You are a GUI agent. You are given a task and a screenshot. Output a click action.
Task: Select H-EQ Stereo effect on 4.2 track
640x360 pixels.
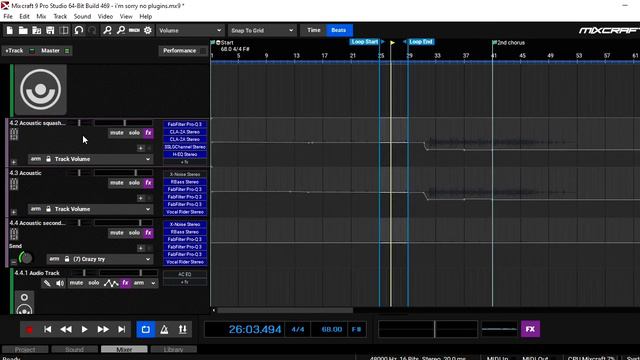pyautogui.click(x=185, y=154)
